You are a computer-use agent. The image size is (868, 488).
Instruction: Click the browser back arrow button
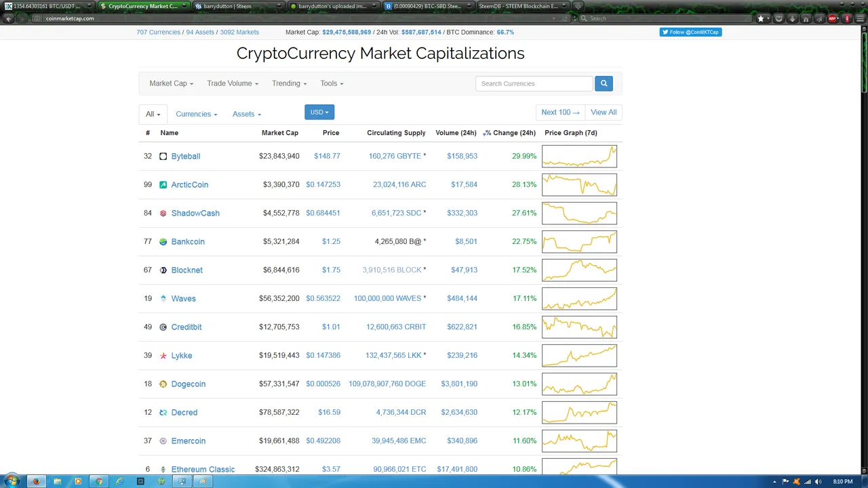[x=9, y=18]
